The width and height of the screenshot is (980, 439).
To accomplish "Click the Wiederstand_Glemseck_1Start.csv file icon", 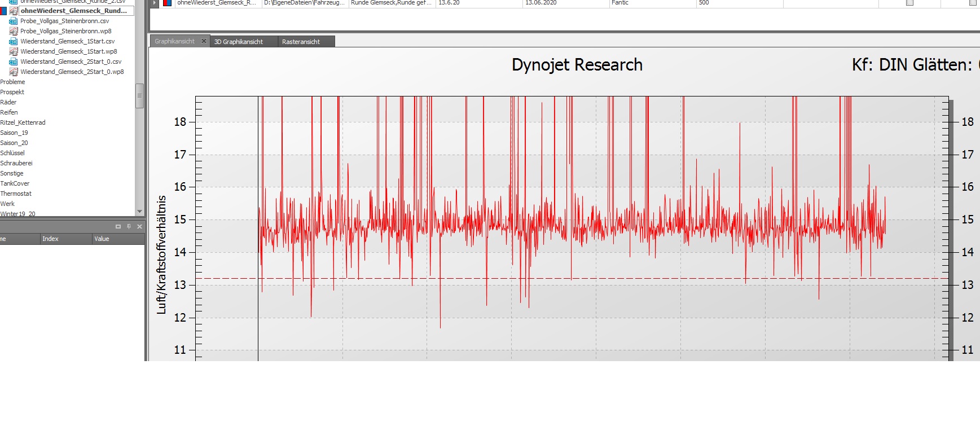I will coord(14,41).
